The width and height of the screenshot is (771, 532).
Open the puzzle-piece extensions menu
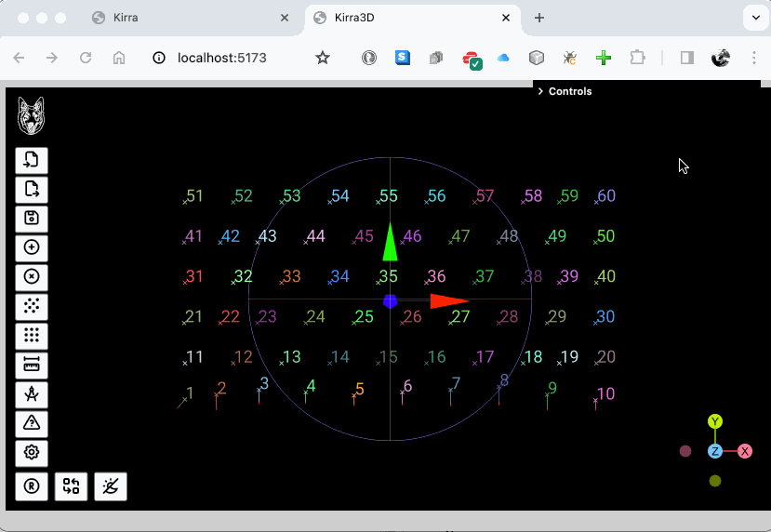coord(637,58)
